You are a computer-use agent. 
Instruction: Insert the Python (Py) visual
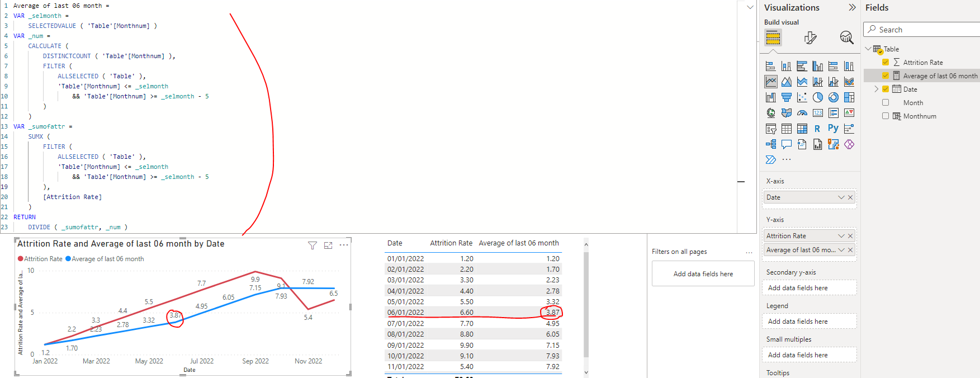pyautogui.click(x=834, y=129)
